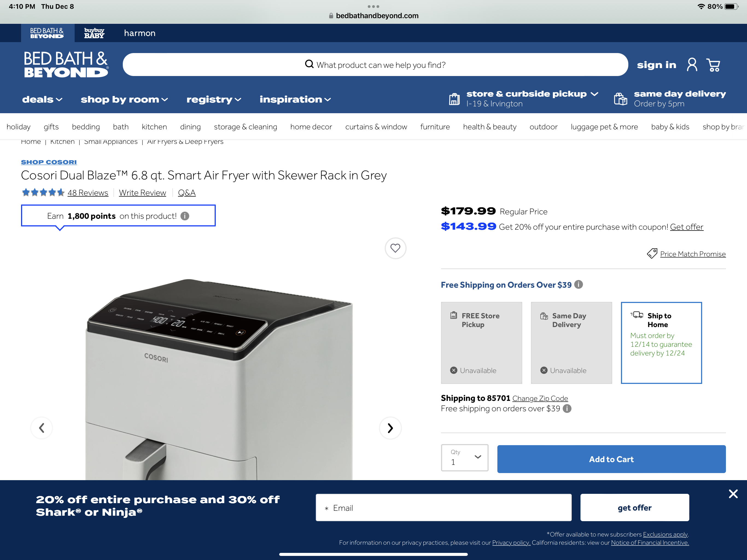Expand the shop by room menu
This screenshot has width=747, height=560.
(x=124, y=99)
